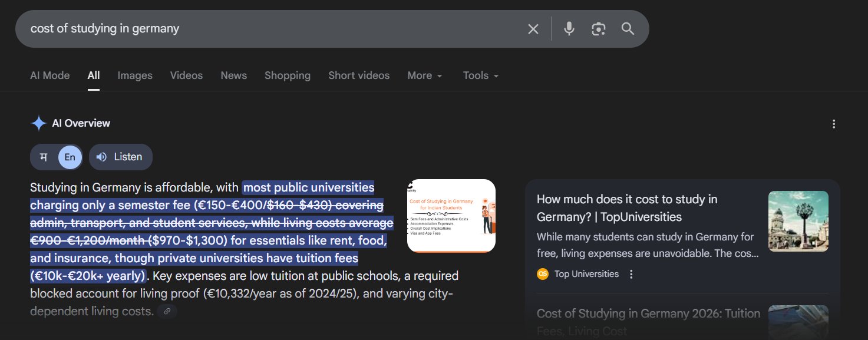Image resolution: width=868 pixels, height=340 pixels.
Task: Switch to AI Mode tab
Action: coord(49,75)
